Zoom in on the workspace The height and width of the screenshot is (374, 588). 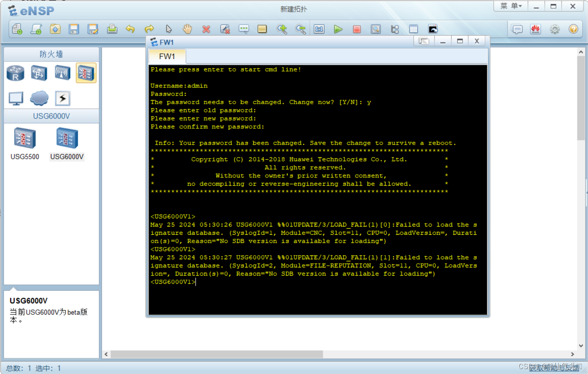(x=282, y=29)
